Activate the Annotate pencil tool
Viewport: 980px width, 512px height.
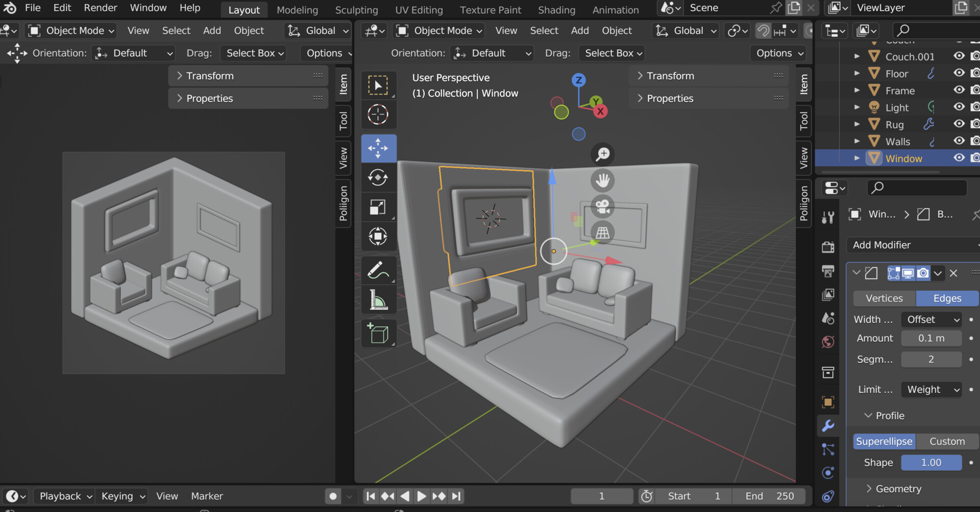(x=378, y=270)
